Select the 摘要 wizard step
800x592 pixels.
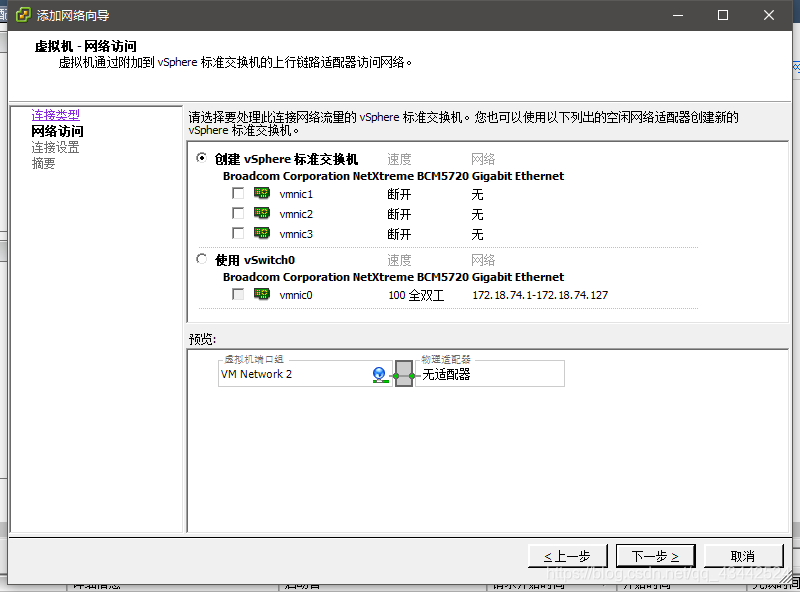point(43,163)
